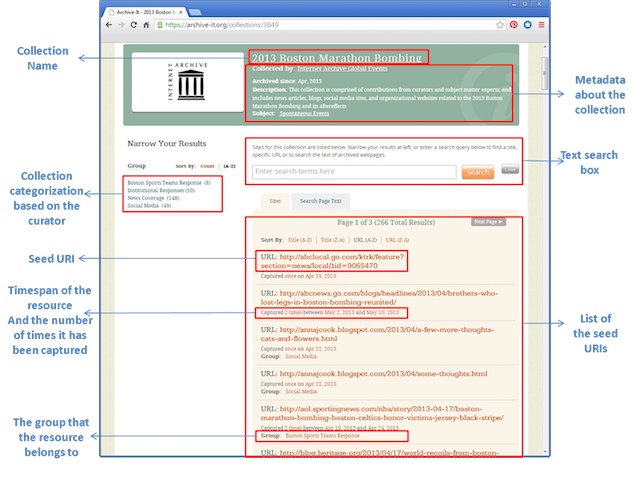Open the 2013 Boston Marathon Bombing title

337,58
